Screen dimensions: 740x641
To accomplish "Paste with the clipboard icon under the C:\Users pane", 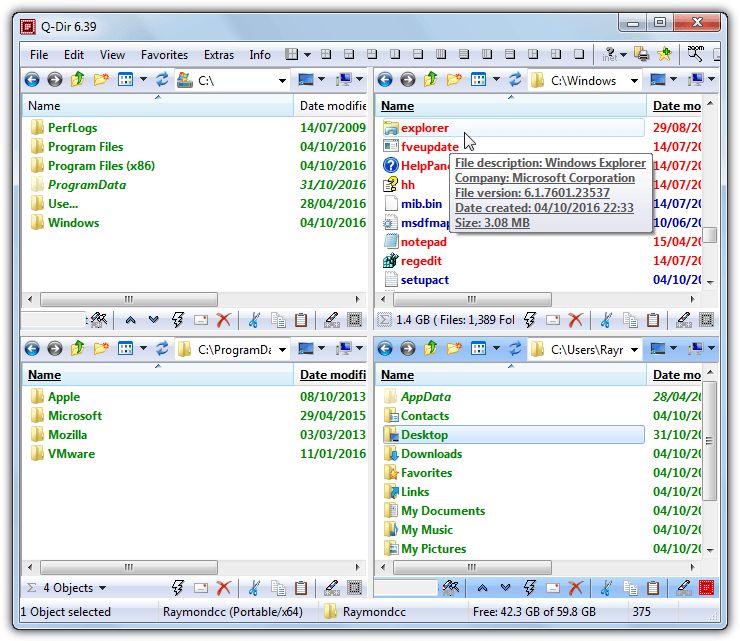I will tap(653, 588).
